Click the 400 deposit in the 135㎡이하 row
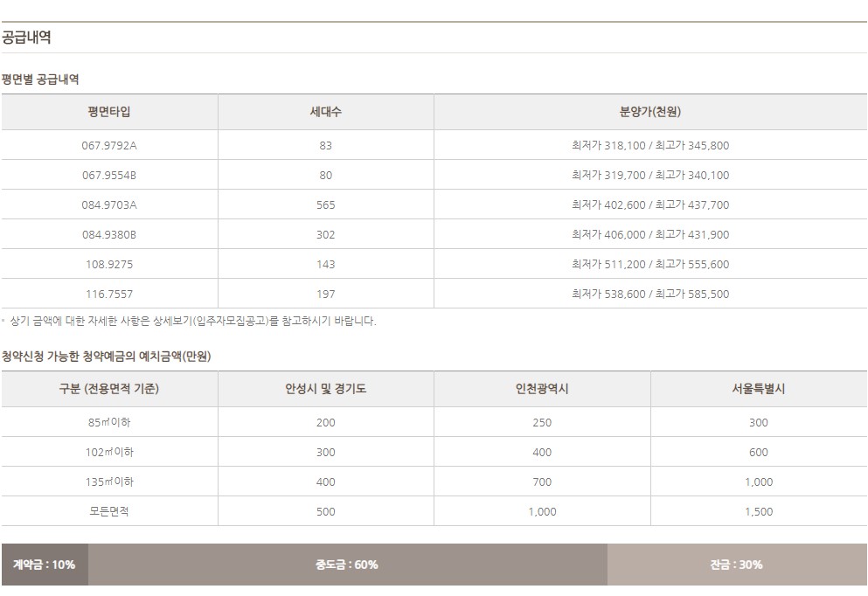 [325, 482]
